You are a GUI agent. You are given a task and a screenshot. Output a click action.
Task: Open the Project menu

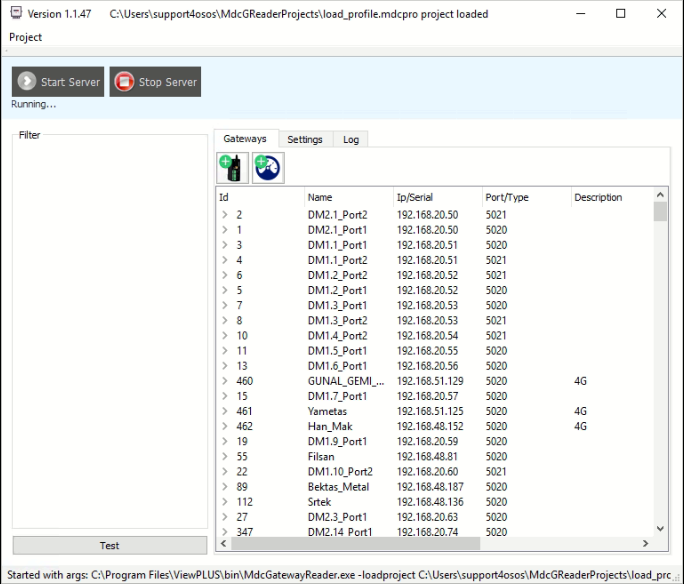tap(26, 37)
